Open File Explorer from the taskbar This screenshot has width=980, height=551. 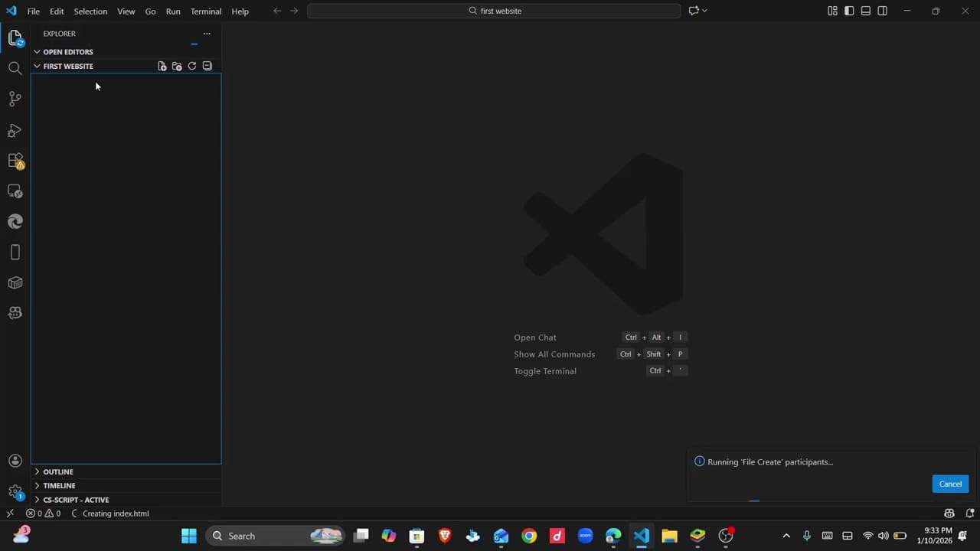point(669,536)
